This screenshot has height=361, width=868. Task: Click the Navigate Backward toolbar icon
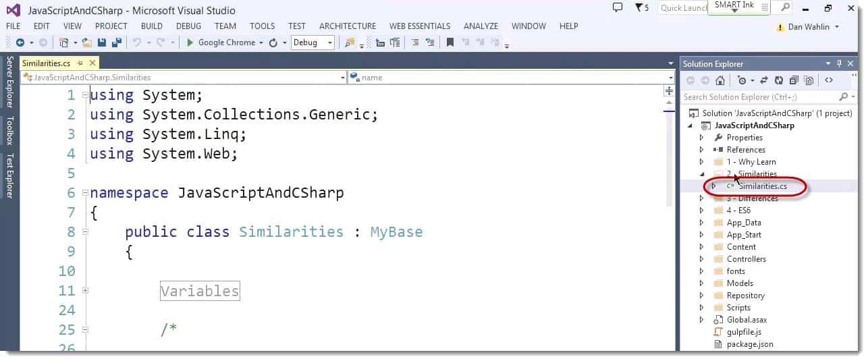(20, 43)
